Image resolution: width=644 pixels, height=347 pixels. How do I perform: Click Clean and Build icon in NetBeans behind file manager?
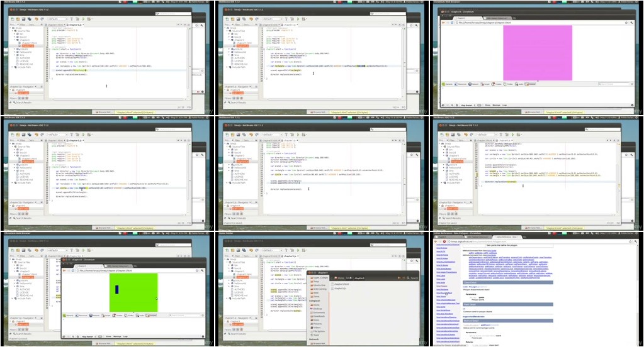point(292,250)
